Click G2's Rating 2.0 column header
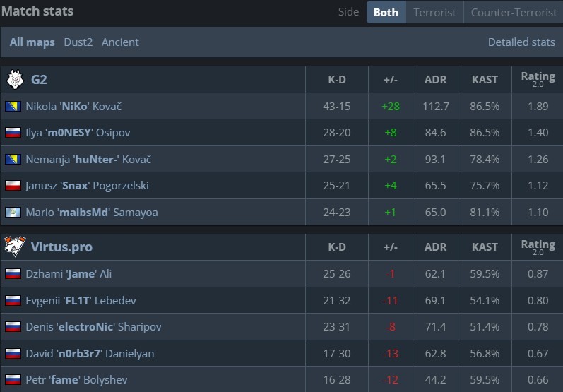This screenshot has height=392, width=563. click(538, 79)
